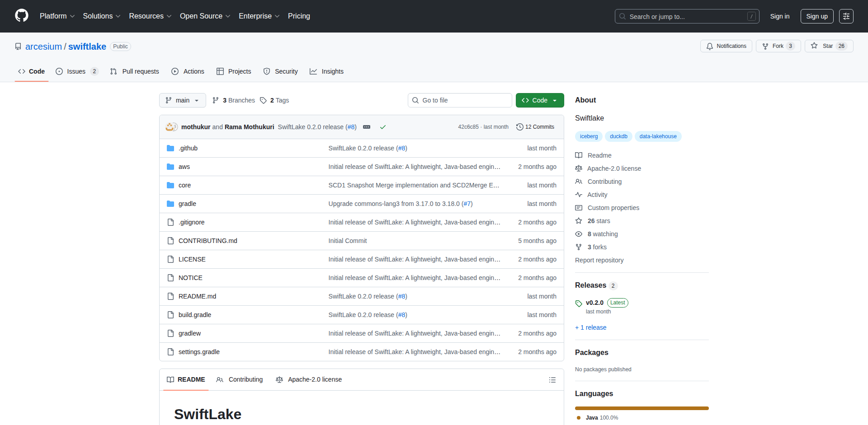868x425 pixels.
Task: Open README outline list icon
Action: click(552, 380)
